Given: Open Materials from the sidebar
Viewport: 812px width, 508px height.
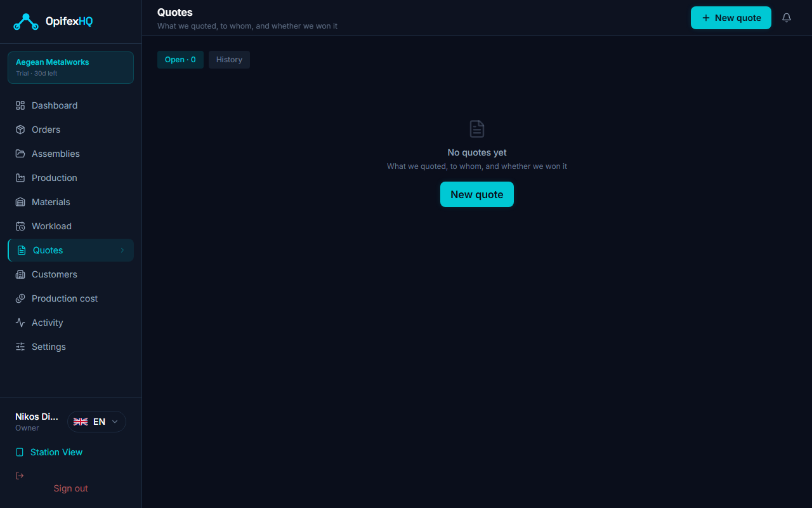Looking at the screenshot, I should 70,202.
